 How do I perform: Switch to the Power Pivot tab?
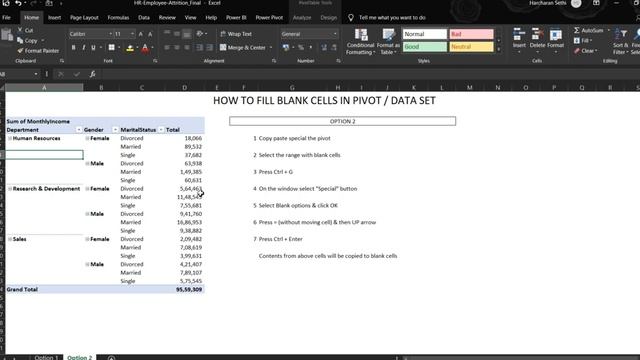click(x=269, y=18)
